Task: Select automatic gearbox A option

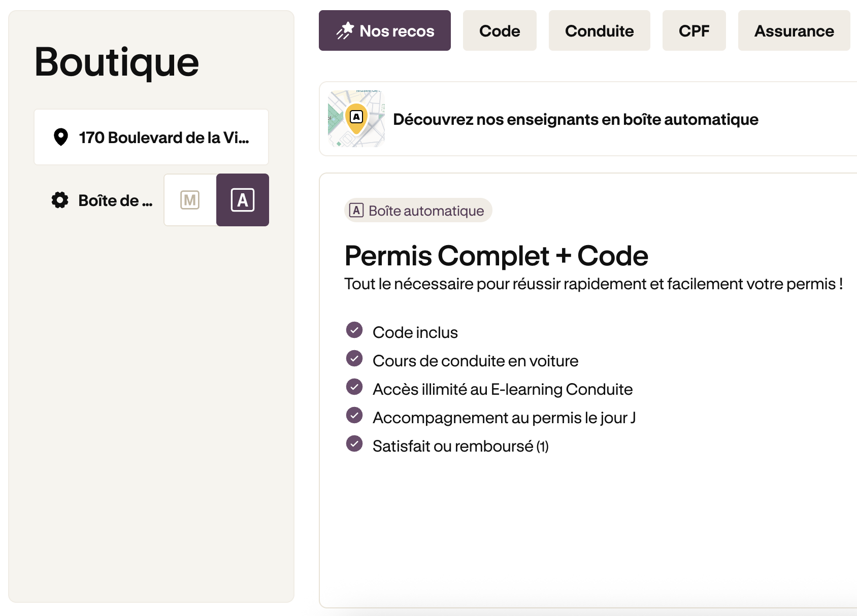Action: (x=243, y=200)
